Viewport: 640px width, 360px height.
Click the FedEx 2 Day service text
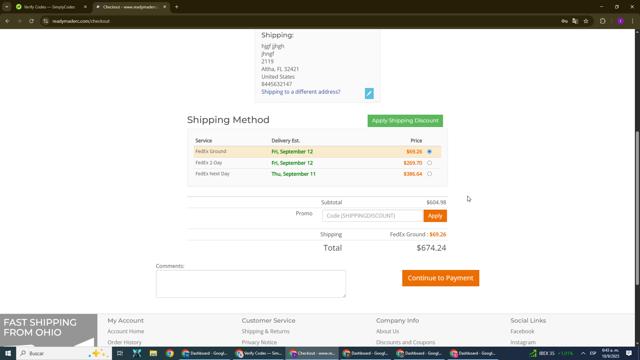point(209,162)
